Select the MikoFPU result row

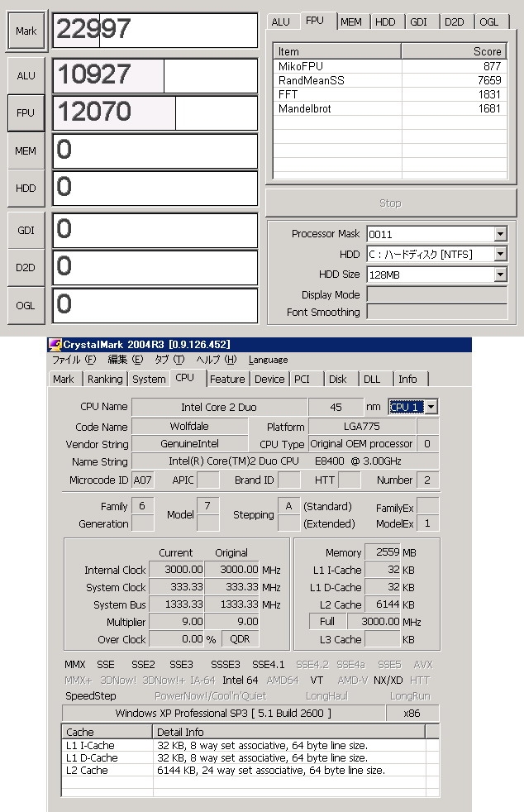[x=390, y=66]
